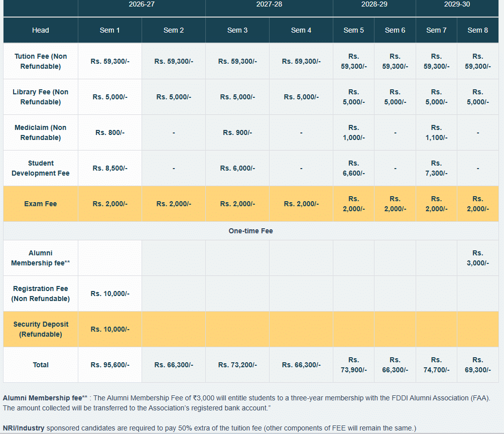Select the Total Rs. 74,700/- cell
This screenshot has width=504, height=434.
coord(436,365)
